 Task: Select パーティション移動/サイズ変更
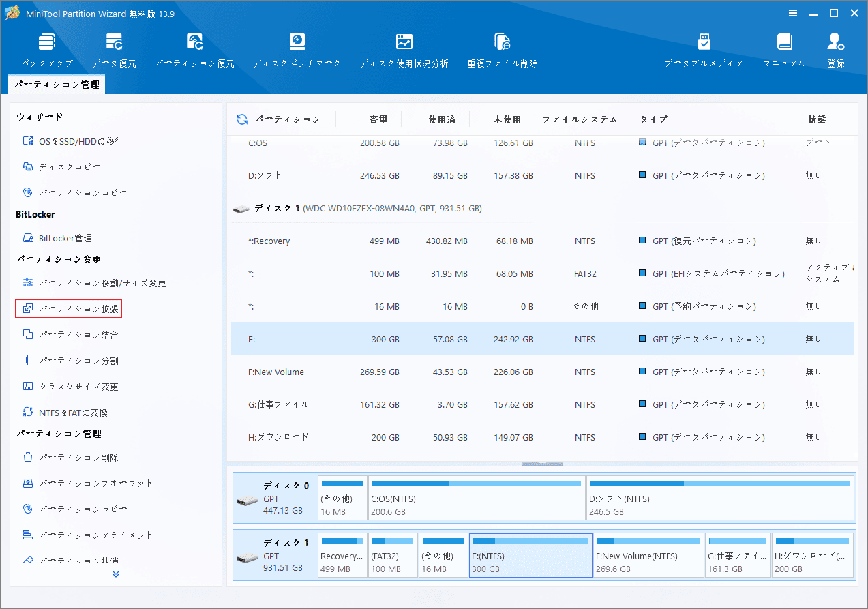click(95, 283)
